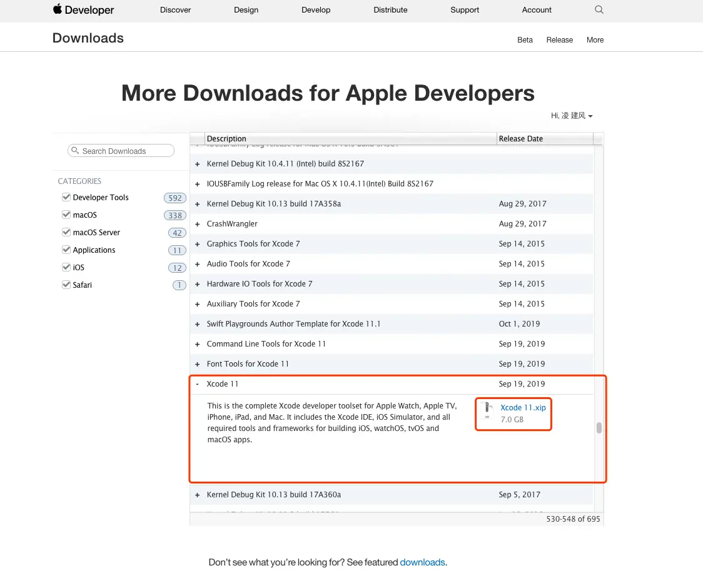Viewport: 703px width, 588px height.
Task: Click Sep 14, 2015 date of Graphics Tools
Action: coord(522,243)
